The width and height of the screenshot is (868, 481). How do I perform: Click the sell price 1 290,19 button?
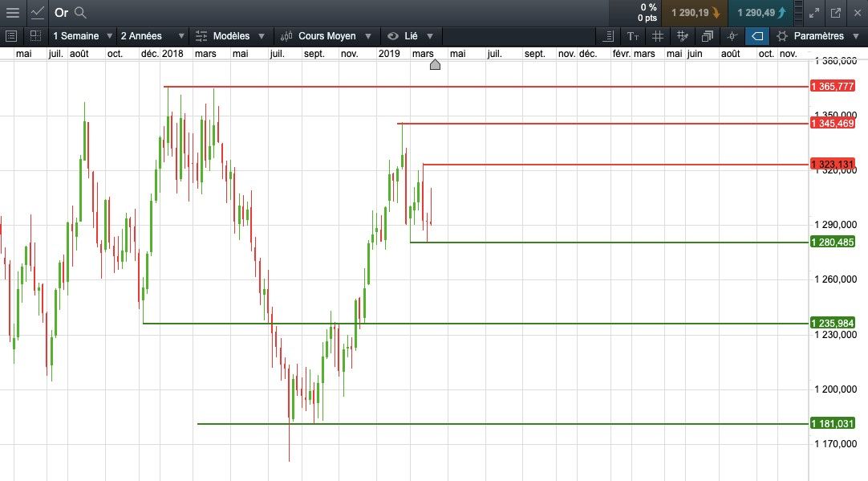tap(696, 13)
